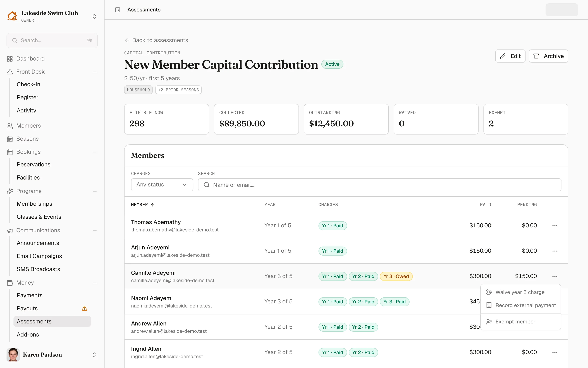Sort by the Member column header

pos(143,205)
